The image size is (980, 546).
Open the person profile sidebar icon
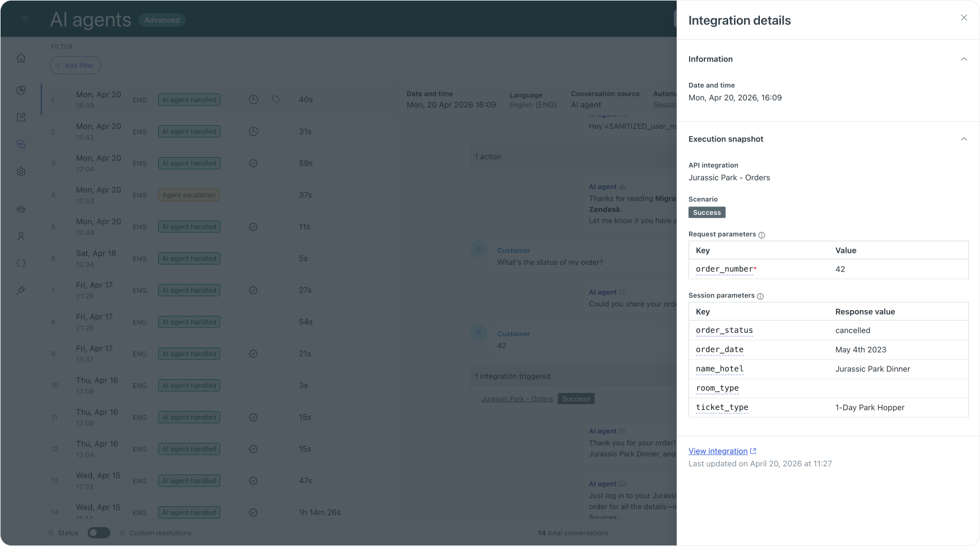[21, 236]
